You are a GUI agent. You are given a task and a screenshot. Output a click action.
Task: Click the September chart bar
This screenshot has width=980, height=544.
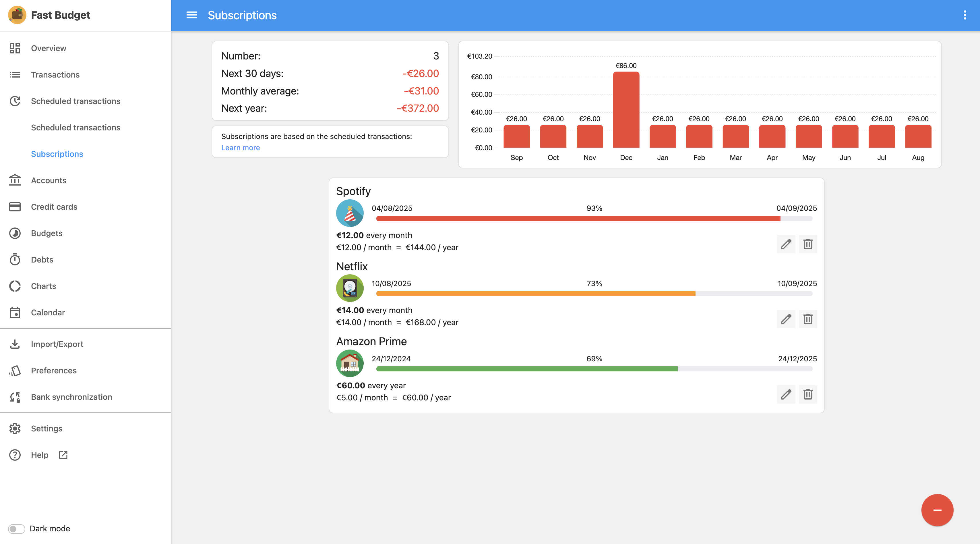(516, 136)
